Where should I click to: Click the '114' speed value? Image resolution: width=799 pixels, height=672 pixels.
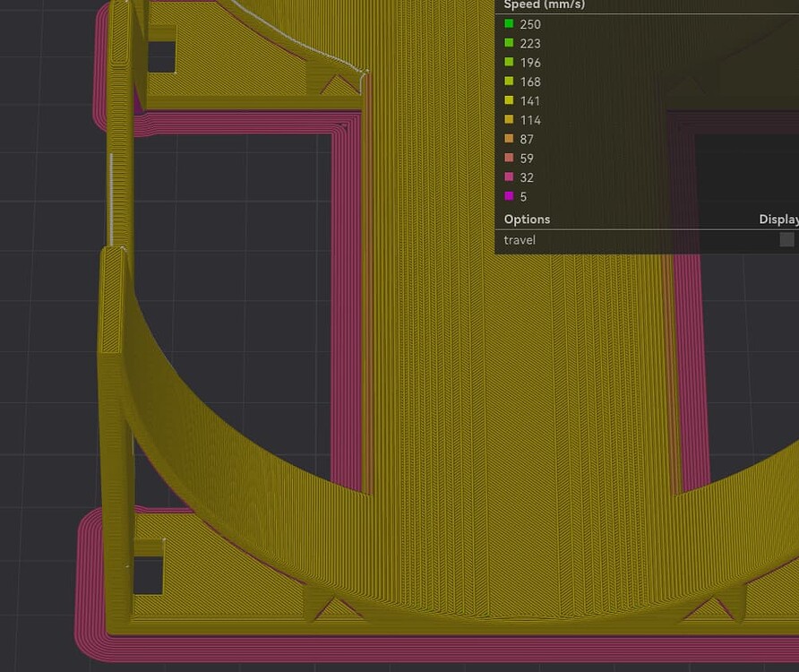[530, 120]
